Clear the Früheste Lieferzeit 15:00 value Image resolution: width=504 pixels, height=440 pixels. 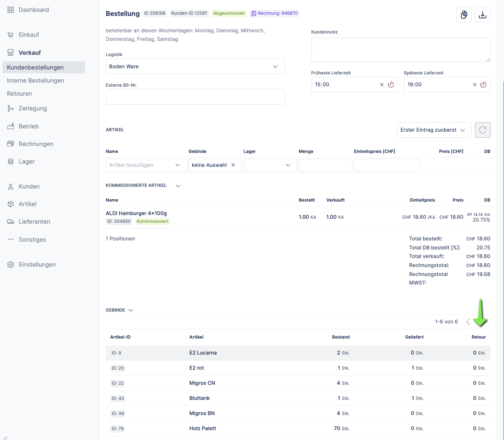pos(382,85)
